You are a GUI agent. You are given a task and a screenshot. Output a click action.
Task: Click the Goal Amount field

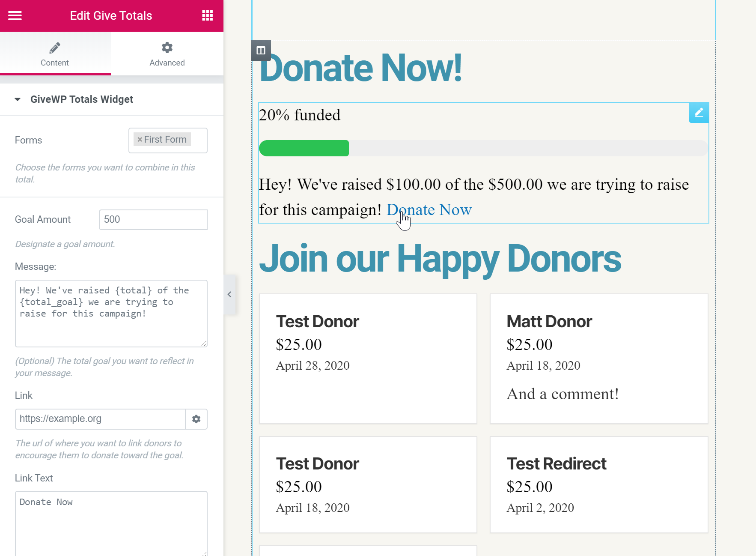(x=153, y=220)
